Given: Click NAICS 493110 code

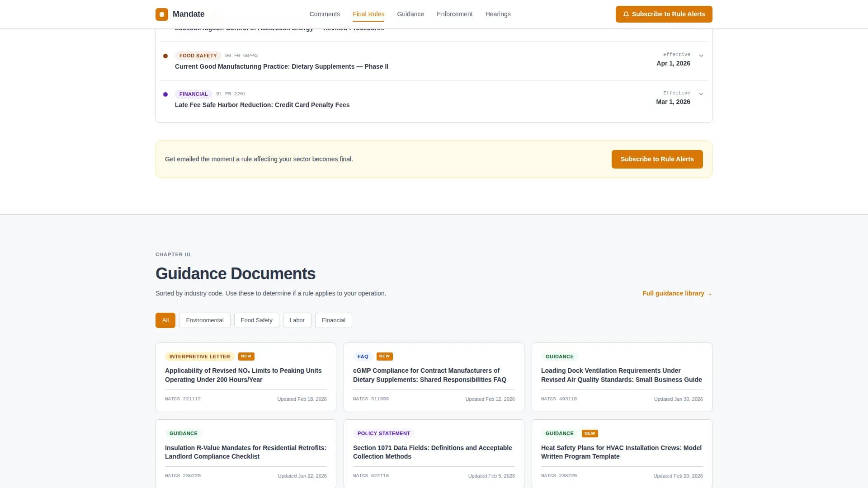Looking at the screenshot, I should [x=559, y=399].
